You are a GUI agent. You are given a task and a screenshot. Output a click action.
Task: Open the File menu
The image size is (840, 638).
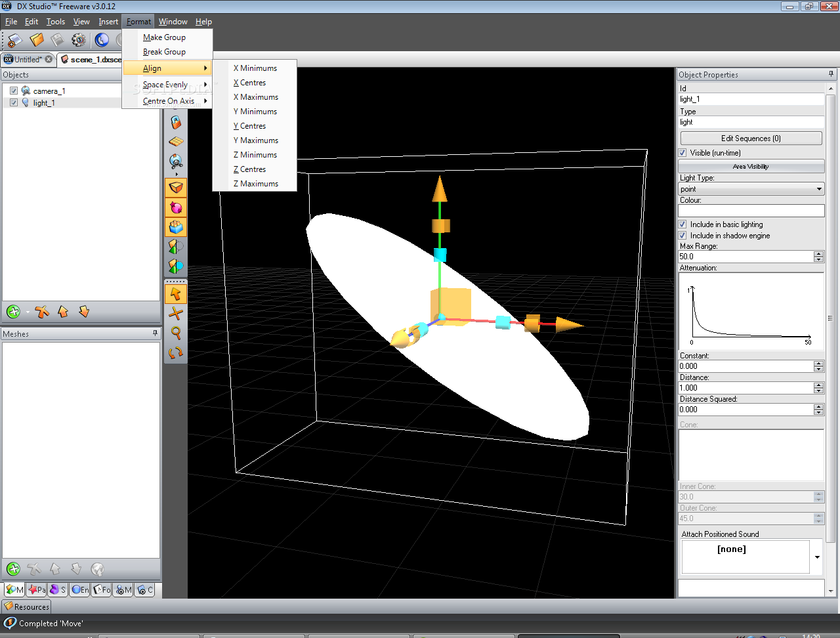(x=11, y=22)
